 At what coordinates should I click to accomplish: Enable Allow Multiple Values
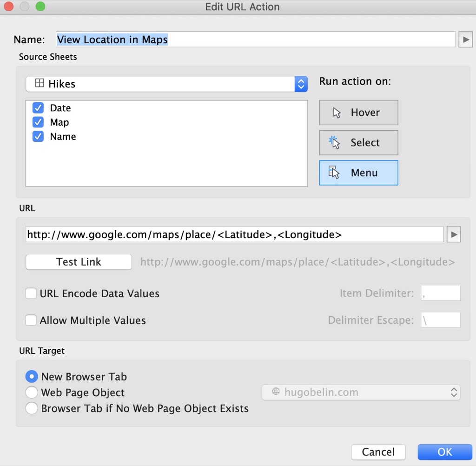tap(31, 320)
